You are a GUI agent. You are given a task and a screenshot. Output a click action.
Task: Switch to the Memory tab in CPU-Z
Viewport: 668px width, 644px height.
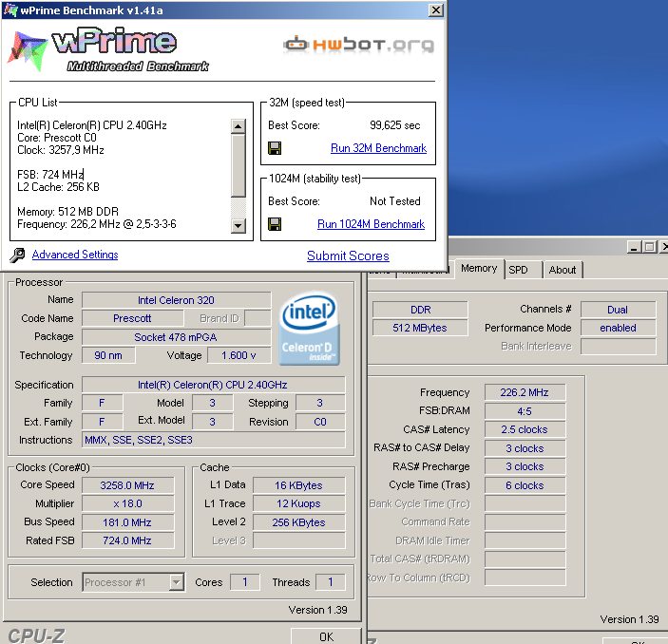click(x=479, y=269)
